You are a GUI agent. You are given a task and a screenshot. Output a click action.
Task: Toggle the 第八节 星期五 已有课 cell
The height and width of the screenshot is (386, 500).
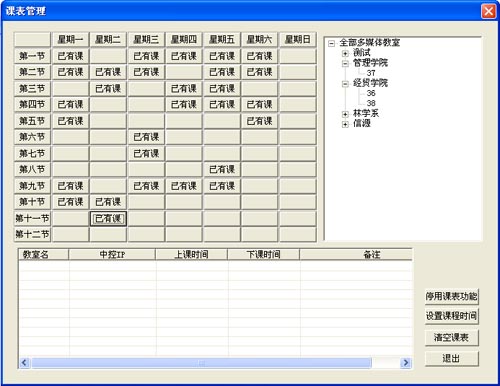tap(222, 169)
